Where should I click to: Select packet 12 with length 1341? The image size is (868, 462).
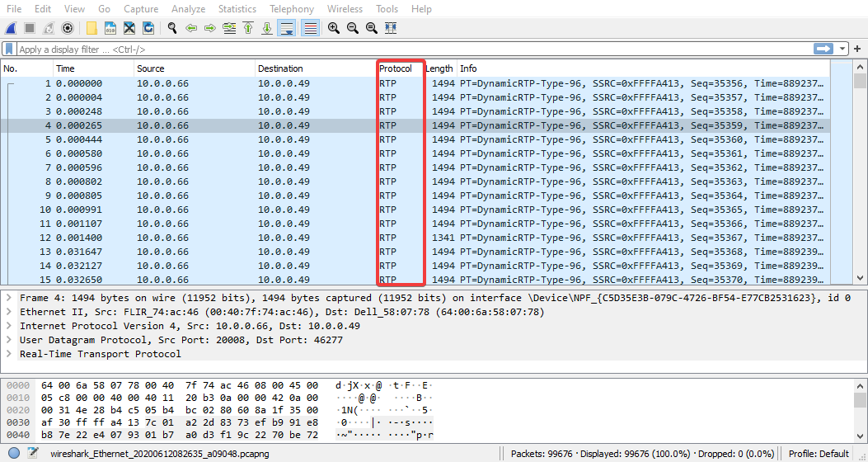click(x=415, y=238)
